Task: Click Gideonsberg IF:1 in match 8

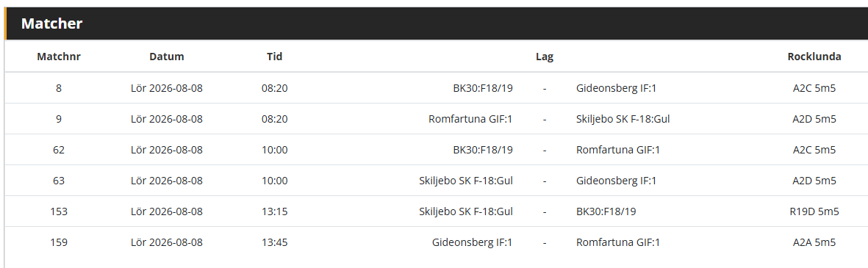Action: (616, 88)
